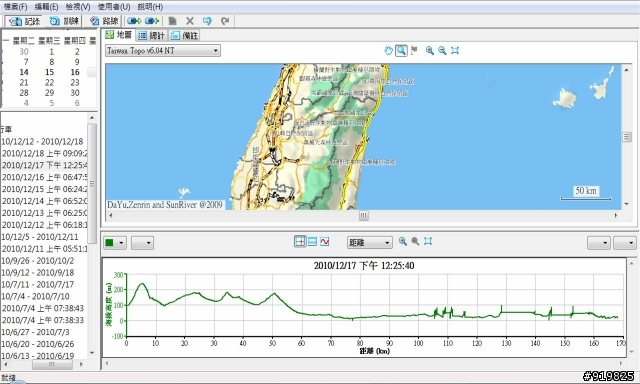Viewport: 640px width, 384px height.
Task: Toggle the chart horizontal bands view button
Action: [312, 242]
